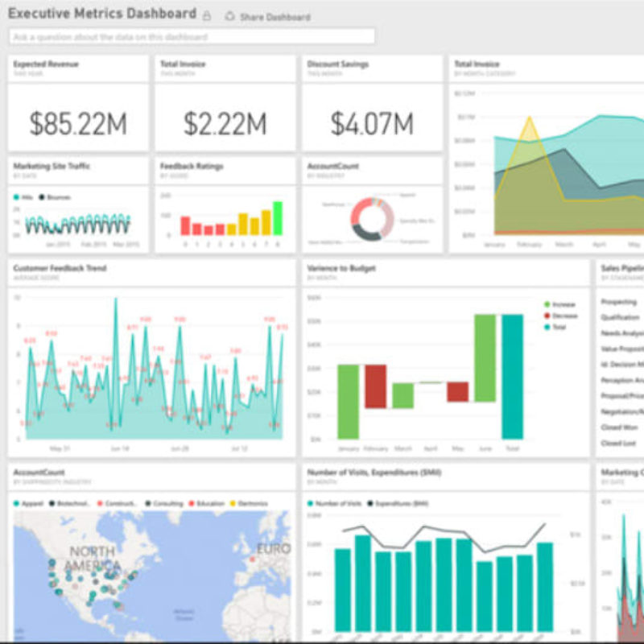This screenshot has height=644, width=644.
Task: Click the Q&A question input box
Action: pos(192,37)
